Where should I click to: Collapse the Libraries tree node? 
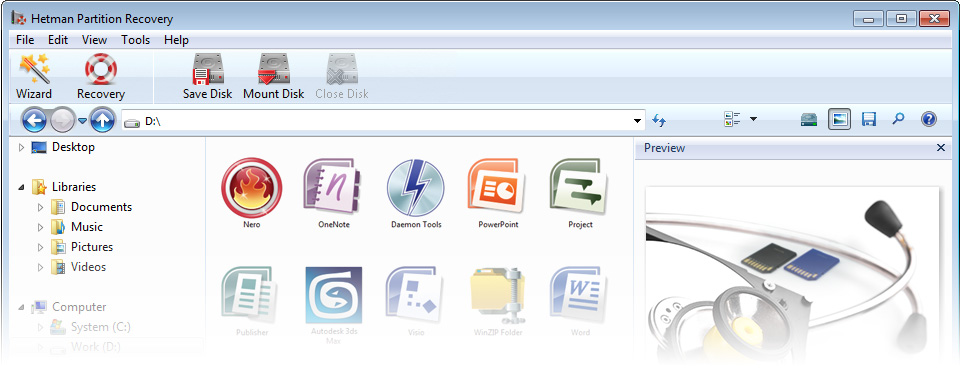pyautogui.click(x=22, y=187)
